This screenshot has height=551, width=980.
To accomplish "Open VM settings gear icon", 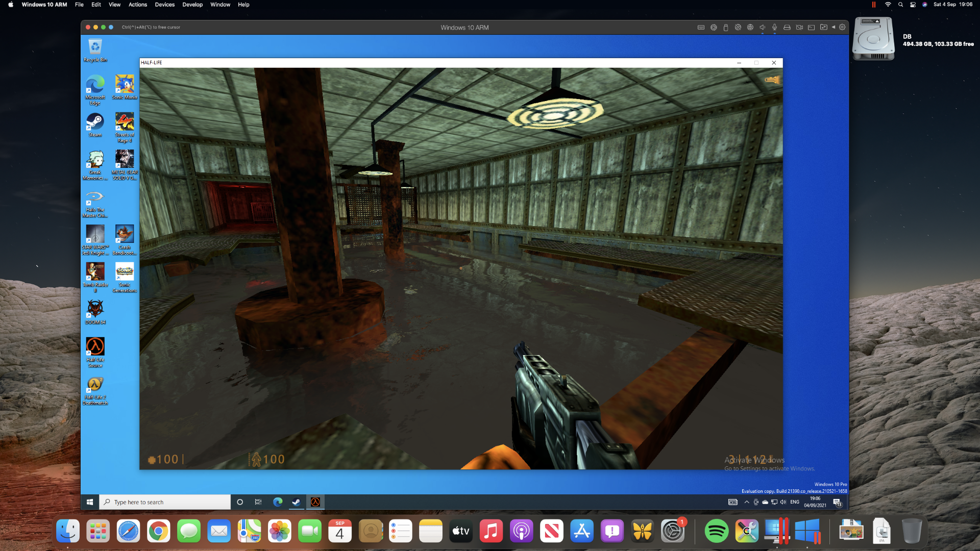I will 842,28.
